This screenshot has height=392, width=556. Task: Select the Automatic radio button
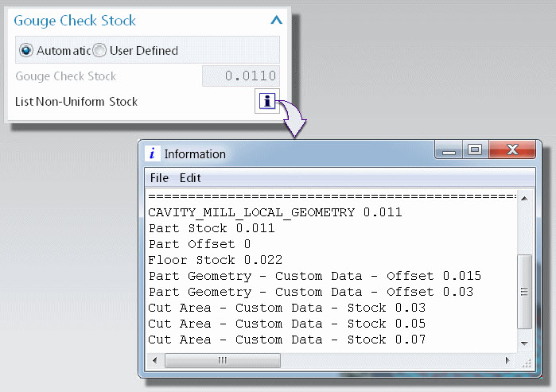coord(26,50)
